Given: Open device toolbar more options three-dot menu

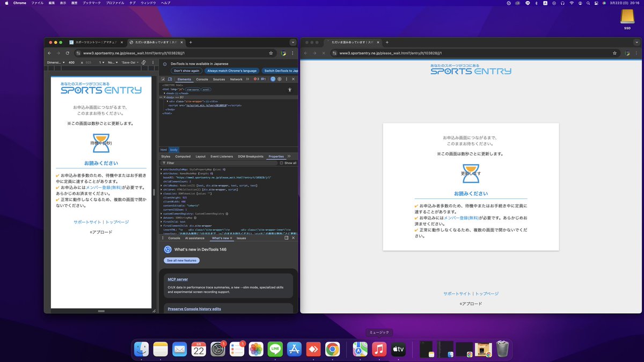Looking at the screenshot, I should click(x=152, y=62).
